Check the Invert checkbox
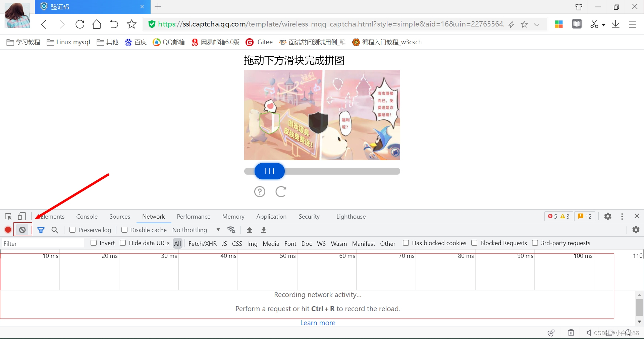 coord(94,243)
